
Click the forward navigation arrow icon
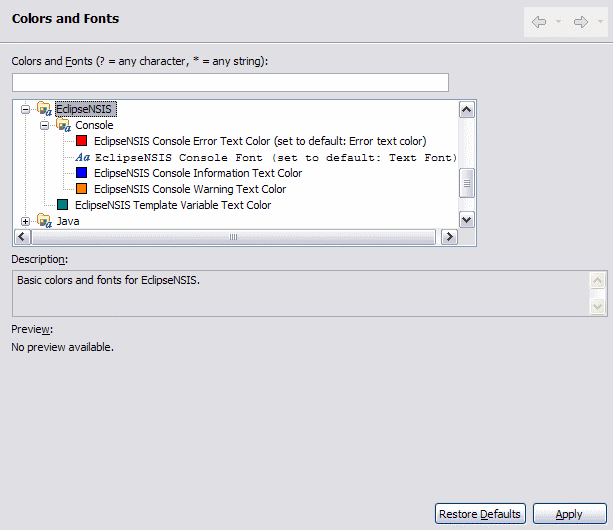(581, 22)
